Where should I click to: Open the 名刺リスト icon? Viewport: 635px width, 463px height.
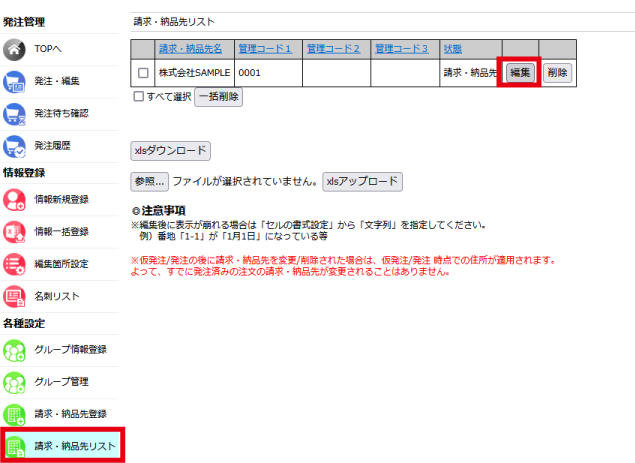[15, 296]
